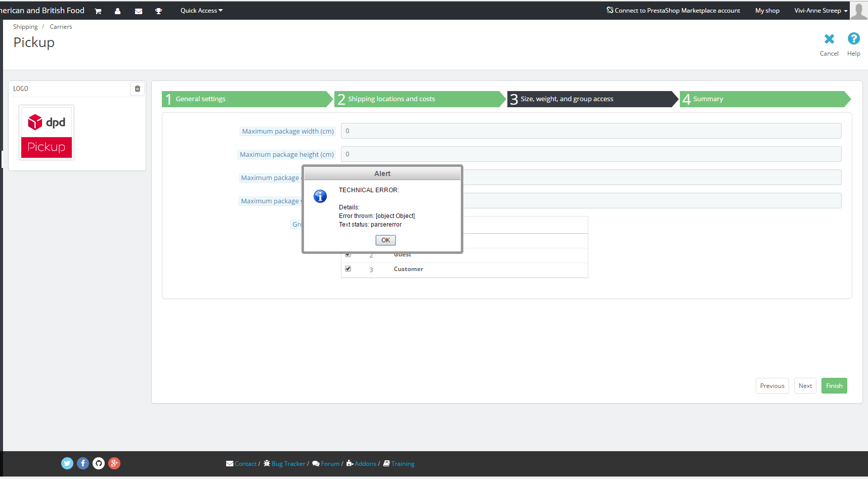The width and height of the screenshot is (868, 479).
Task: Select step 3 Size, weight, and group access
Action: click(x=592, y=99)
